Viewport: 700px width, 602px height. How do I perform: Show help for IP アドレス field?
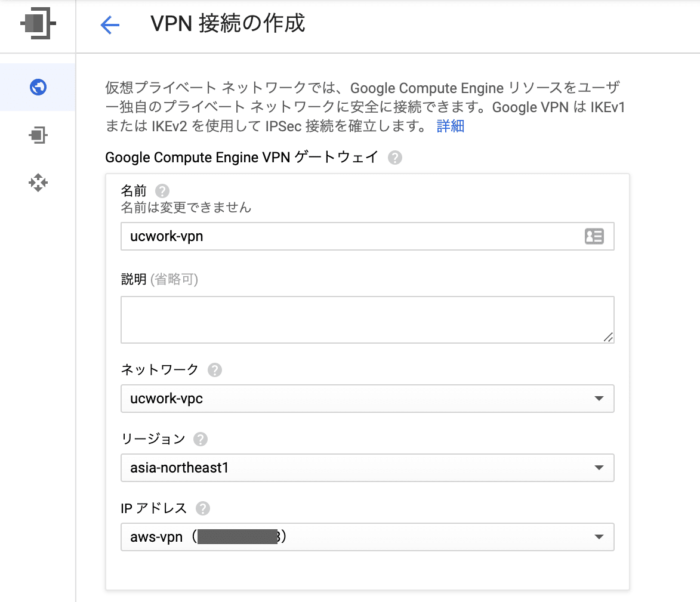(203, 508)
